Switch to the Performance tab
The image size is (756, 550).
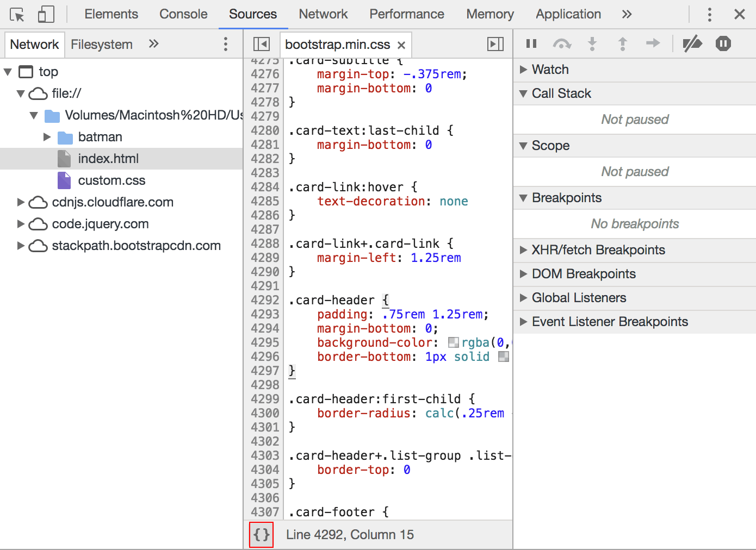[x=407, y=14]
